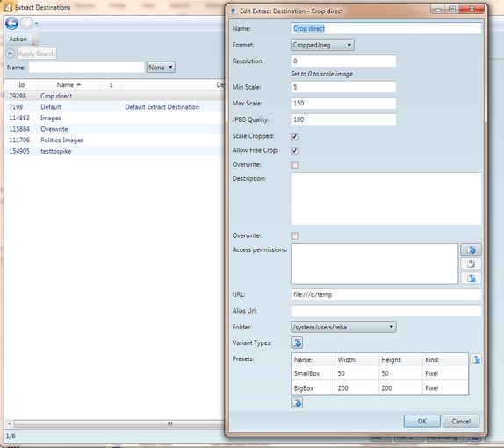This screenshot has height=448, width=504.
Task: Uncheck the Scale Cropped checkbox
Action: 294,136
